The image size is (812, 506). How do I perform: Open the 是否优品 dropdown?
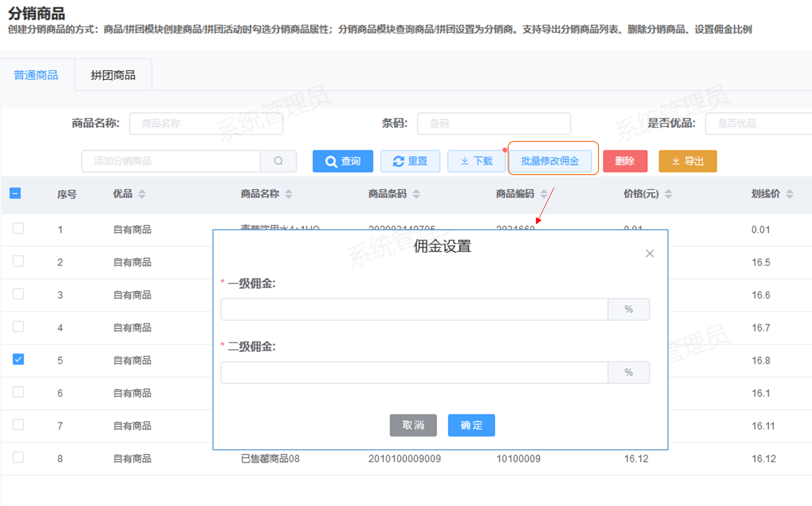point(758,124)
